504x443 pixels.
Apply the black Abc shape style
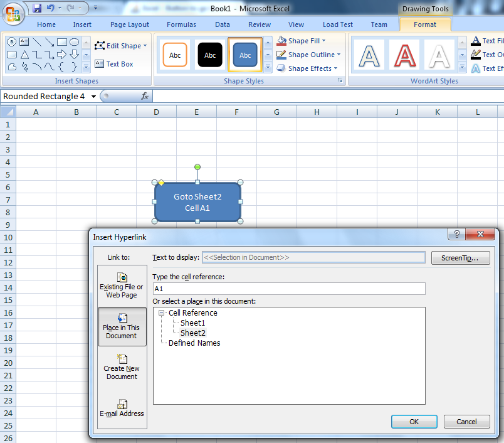(210, 55)
